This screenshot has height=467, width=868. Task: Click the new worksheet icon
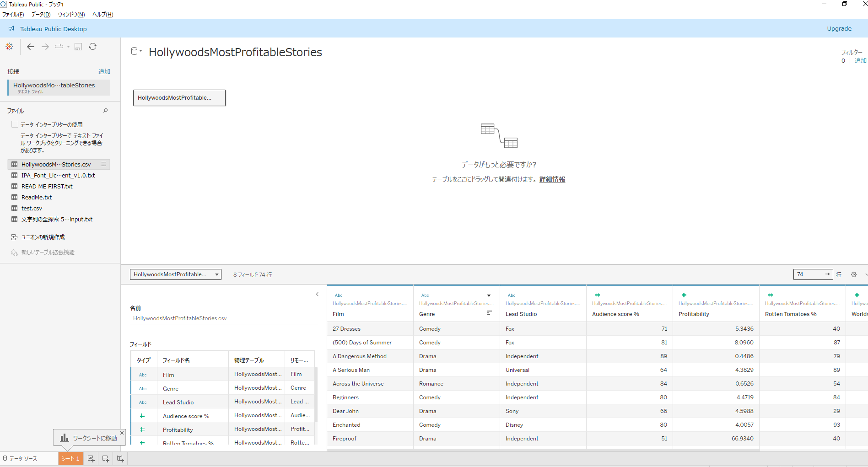(x=91, y=459)
